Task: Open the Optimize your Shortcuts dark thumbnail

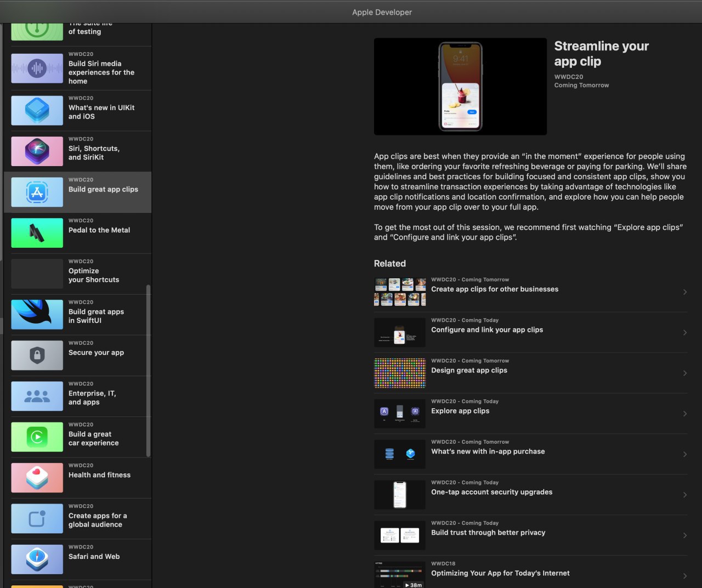Action: click(x=37, y=274)
